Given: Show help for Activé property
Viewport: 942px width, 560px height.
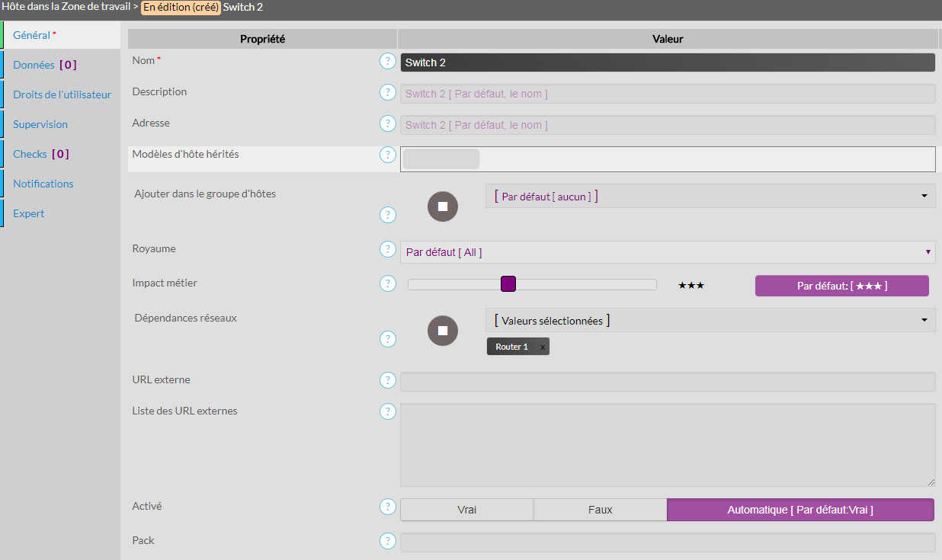Looking at the screenshot, I should click(x=388, y=507).
